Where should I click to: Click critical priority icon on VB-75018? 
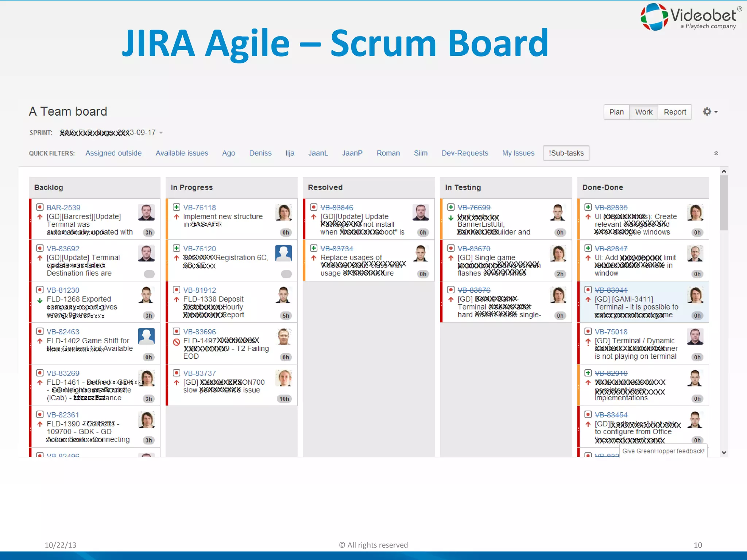click(588, 342)
